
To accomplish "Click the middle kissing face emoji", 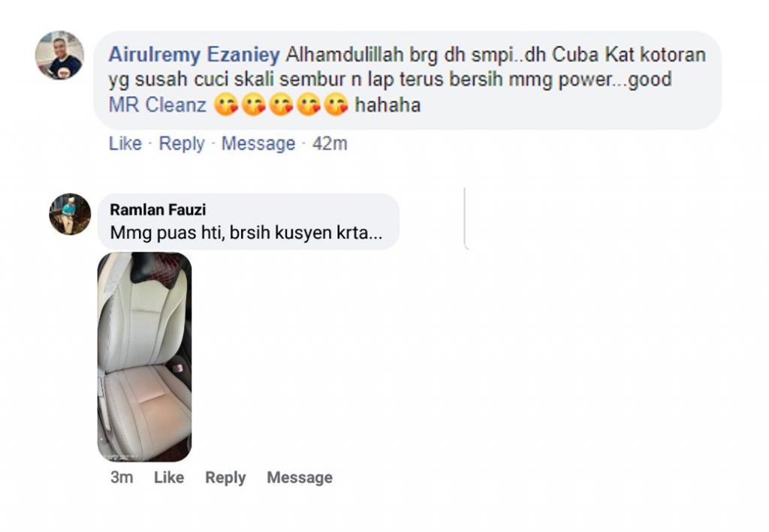I will [282, 104].
